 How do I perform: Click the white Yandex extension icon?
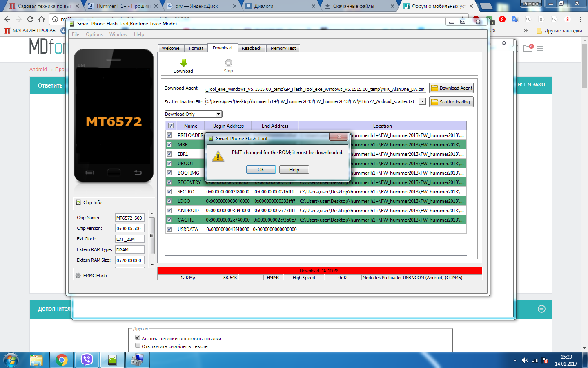[567, 19]
